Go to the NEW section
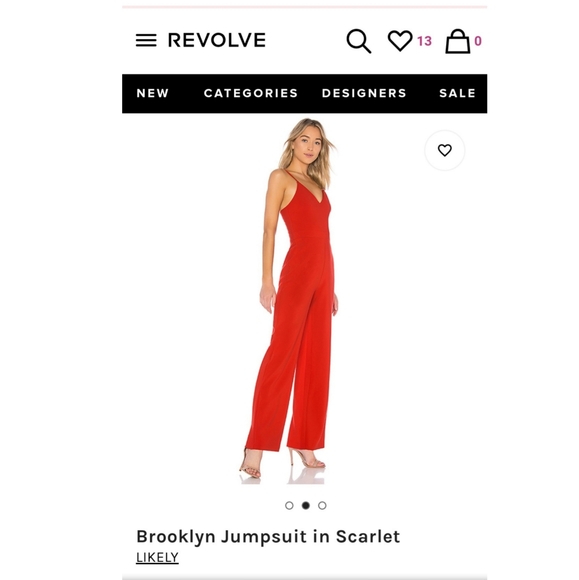The height and width of the screenshot is (580, 579). pyautogui.click(x=153, y=93)
